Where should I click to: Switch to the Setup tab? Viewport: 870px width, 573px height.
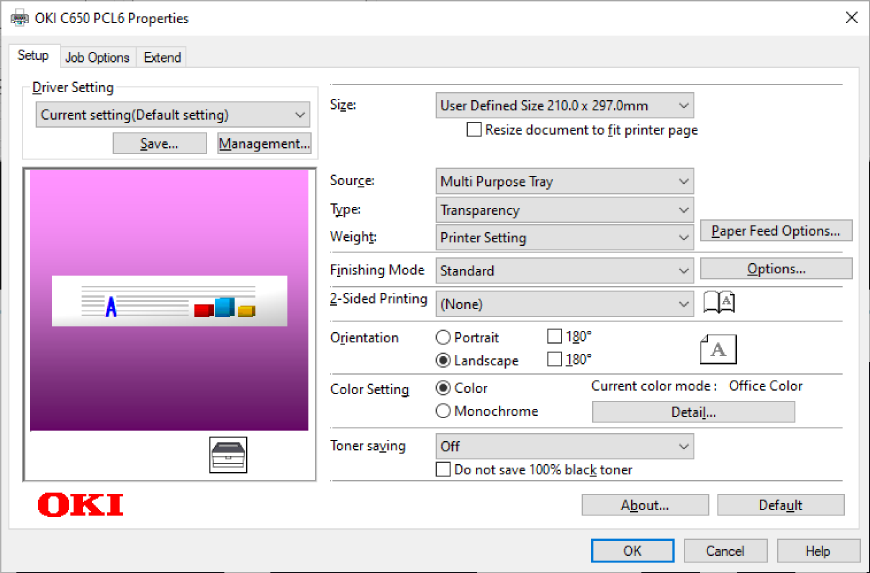coord(33,56)
